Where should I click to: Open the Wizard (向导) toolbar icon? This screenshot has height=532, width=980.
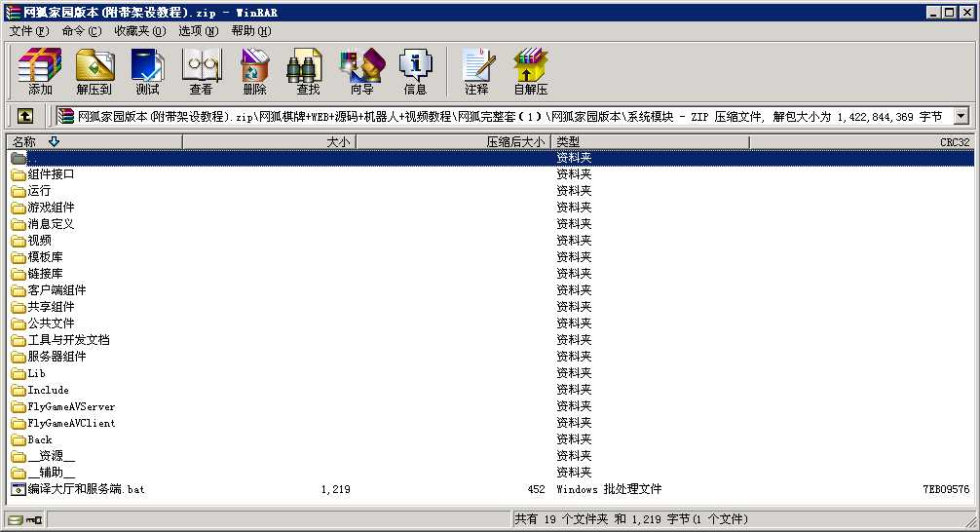361,71
